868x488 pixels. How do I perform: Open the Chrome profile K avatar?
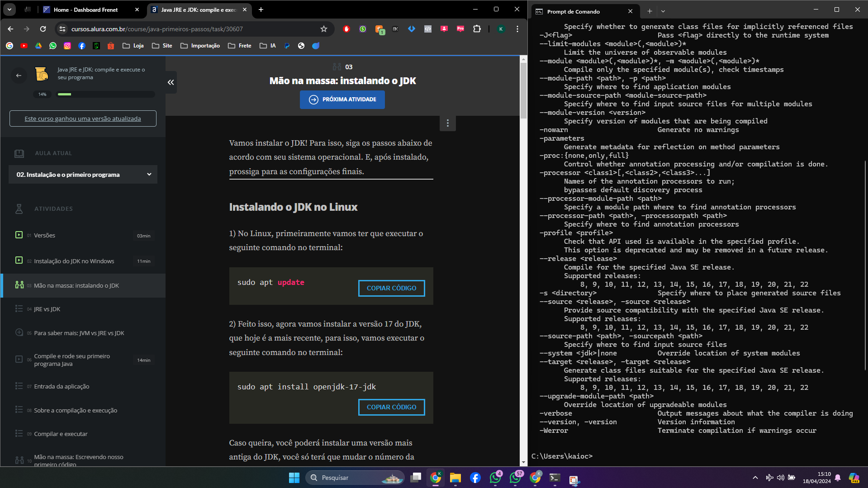tap(501, 29)
